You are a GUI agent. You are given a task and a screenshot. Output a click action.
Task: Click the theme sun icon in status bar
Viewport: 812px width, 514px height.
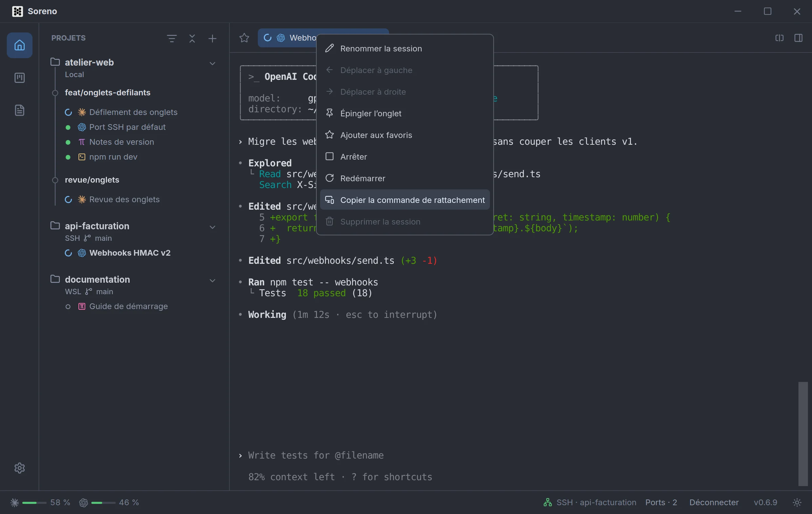[797, 503]
